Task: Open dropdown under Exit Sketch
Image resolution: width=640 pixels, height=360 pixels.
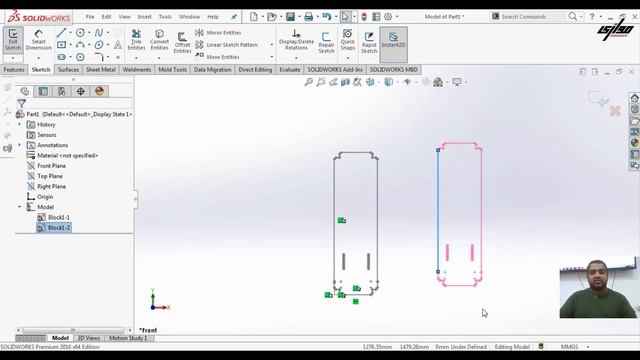Action: [13, 58]
